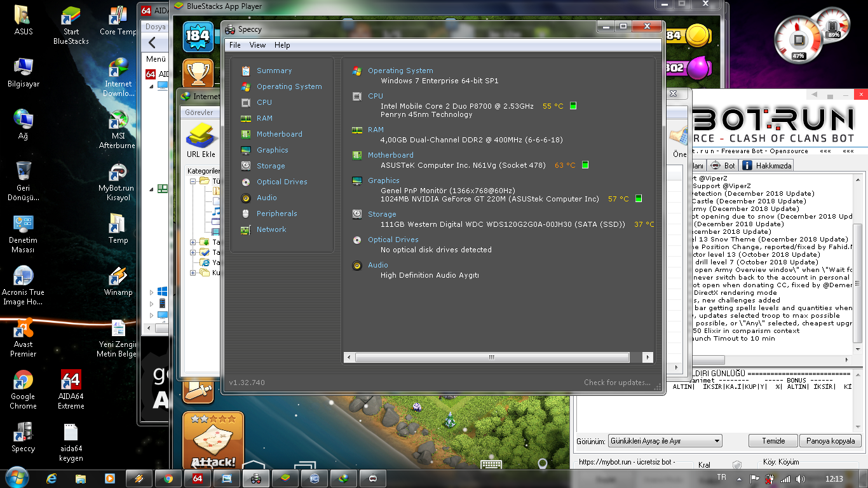This screenshot has height=488, width=868.
Task: Select Avast Premier desktop icon
Action: [x=24, y=337]
